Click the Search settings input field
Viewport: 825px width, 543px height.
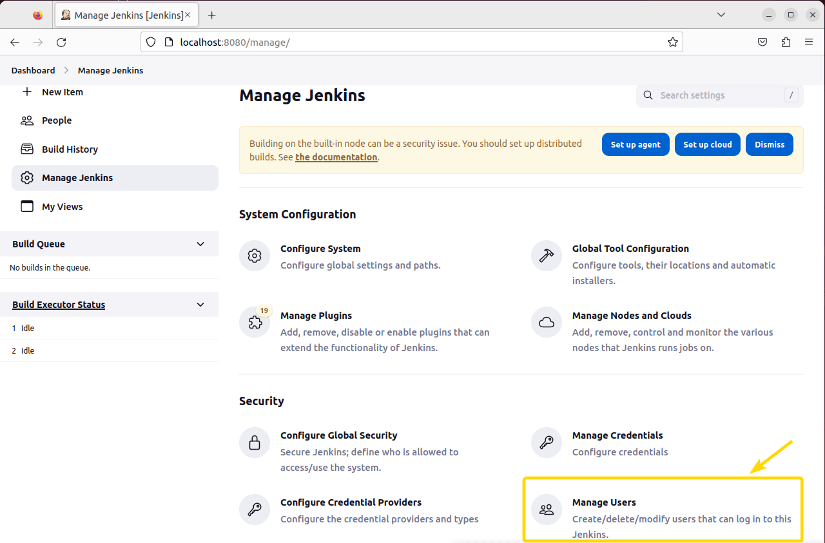click(720, 95)
